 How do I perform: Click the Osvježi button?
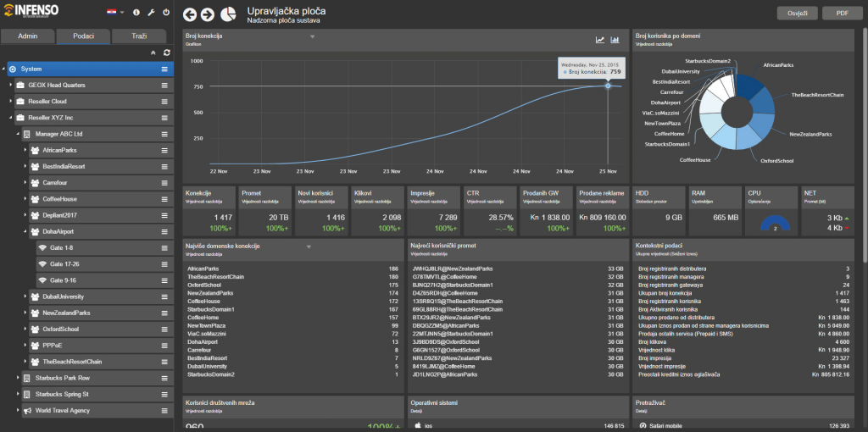point(796,14)
